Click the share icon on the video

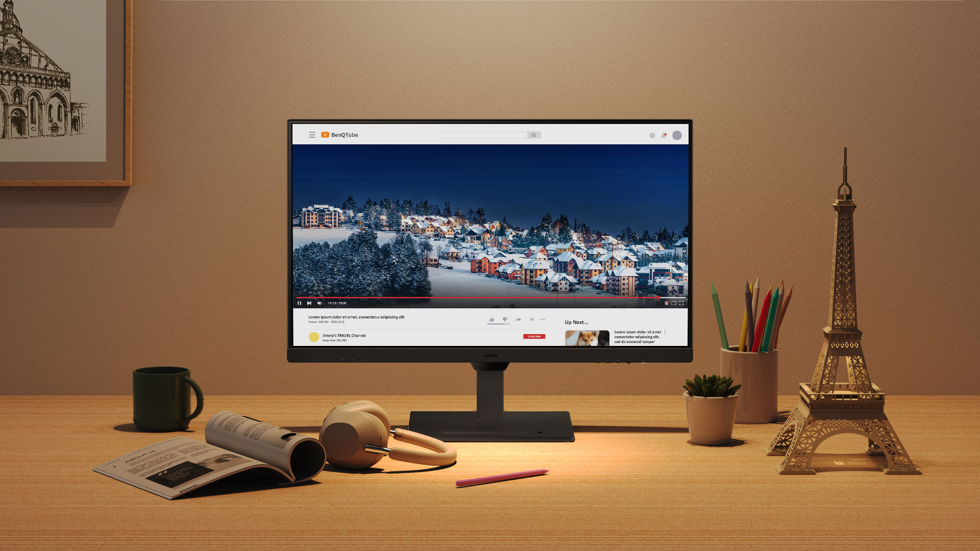pyautogui.click(x=518, y=319)
